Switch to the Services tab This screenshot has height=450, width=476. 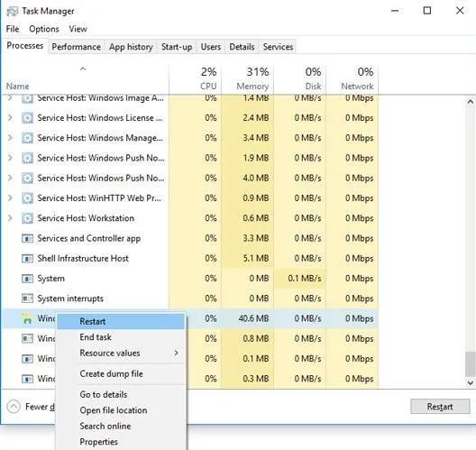[278, 47]
